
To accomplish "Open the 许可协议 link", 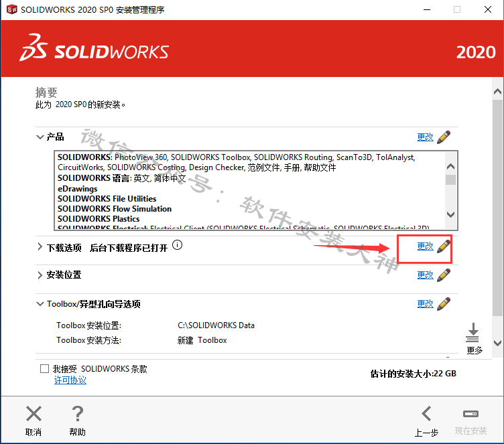I will (x=70, y=380).
